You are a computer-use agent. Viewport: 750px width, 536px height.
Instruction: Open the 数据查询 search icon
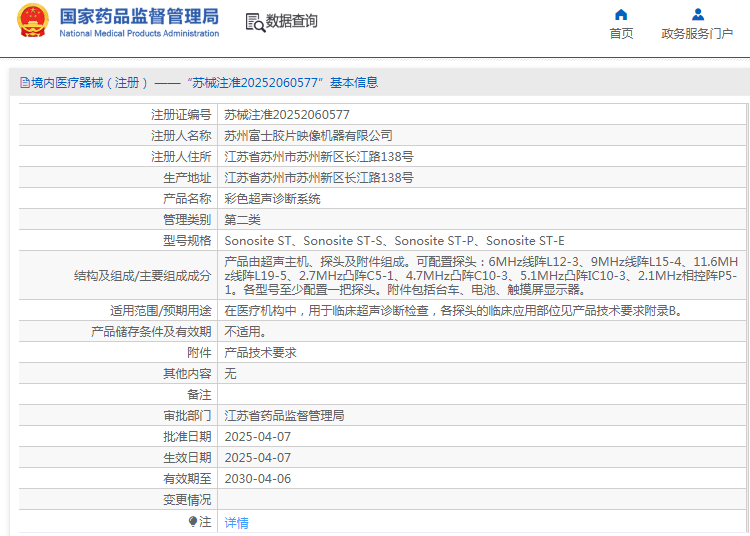pos(255,22)
